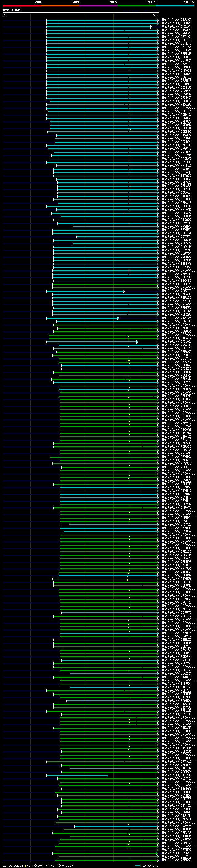This screenshot has width=197, height=868.
Task: Click the green ~80% identity legend segment
Action: [x=137, y=6]
